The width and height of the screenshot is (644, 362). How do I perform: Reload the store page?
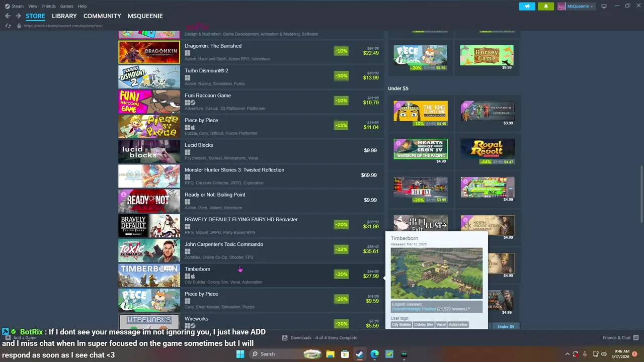click(8, 26)
